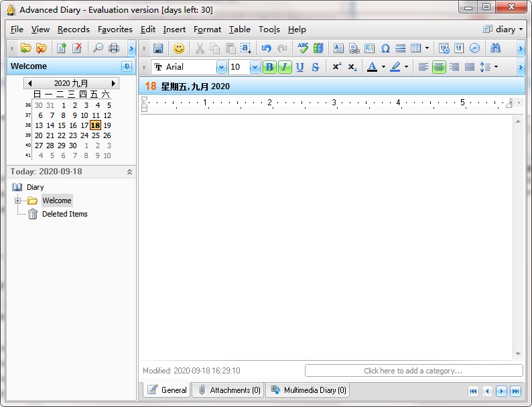Expand hidden buttons on the formatting toolbar
The image size is (532, 407).
tap(521, 67)
